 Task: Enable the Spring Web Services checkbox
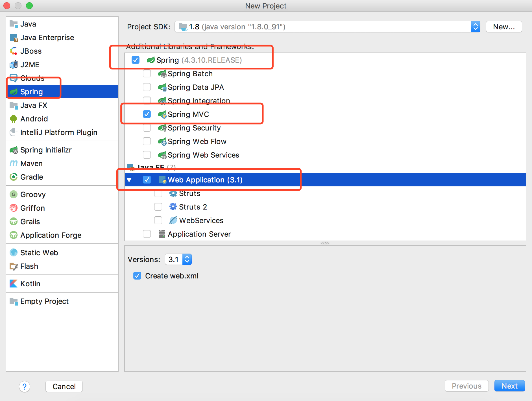(x=147, y=155)
